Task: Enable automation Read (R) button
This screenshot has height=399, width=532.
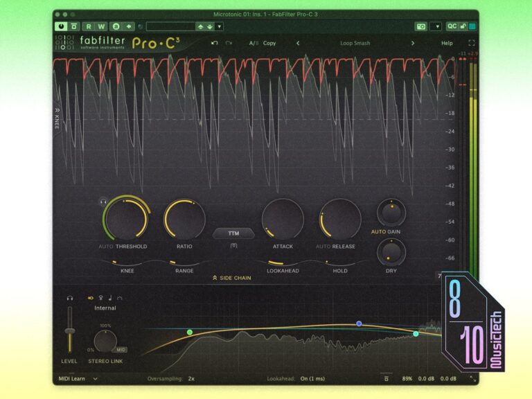Action: coord(89,26)
